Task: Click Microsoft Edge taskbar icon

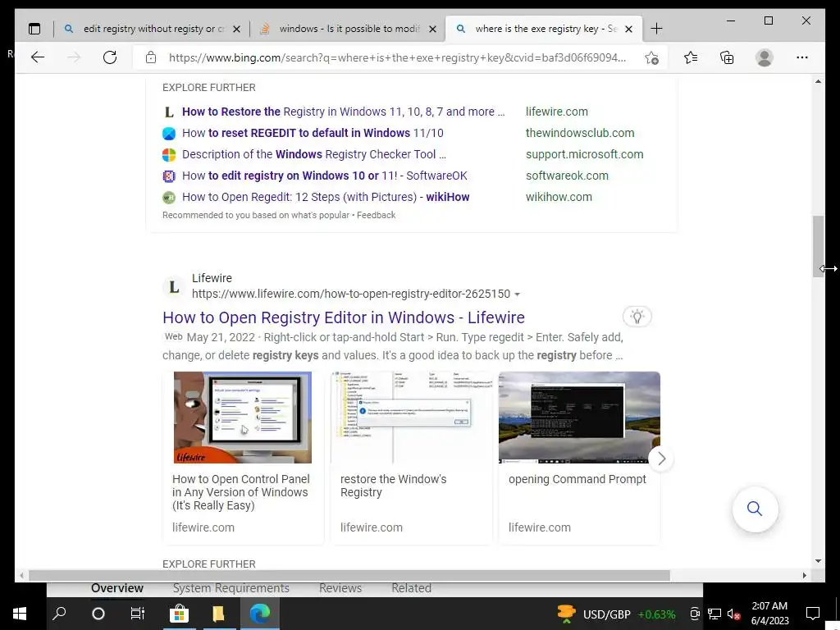Action: click(x=260, y=614)
